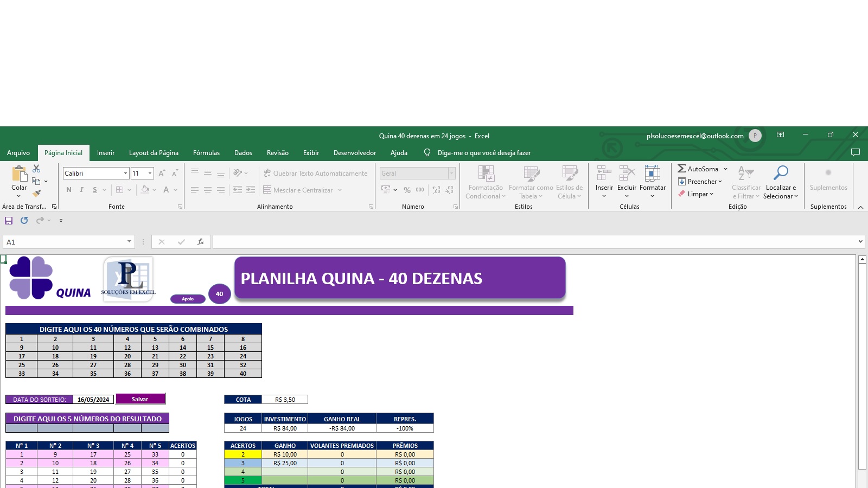Viewport: 868px width, 488px height.
Task: Click the decrease decimal places icon
Action: tap(450, 190)
